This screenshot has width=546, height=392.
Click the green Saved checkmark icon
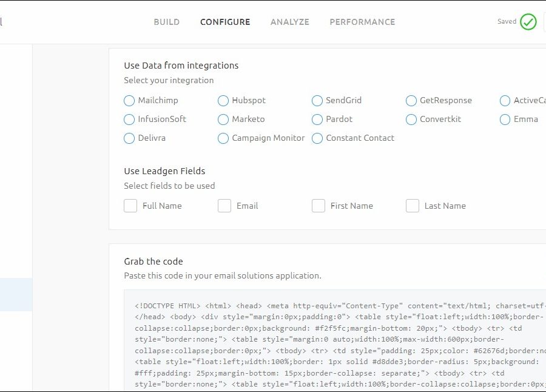528,22
